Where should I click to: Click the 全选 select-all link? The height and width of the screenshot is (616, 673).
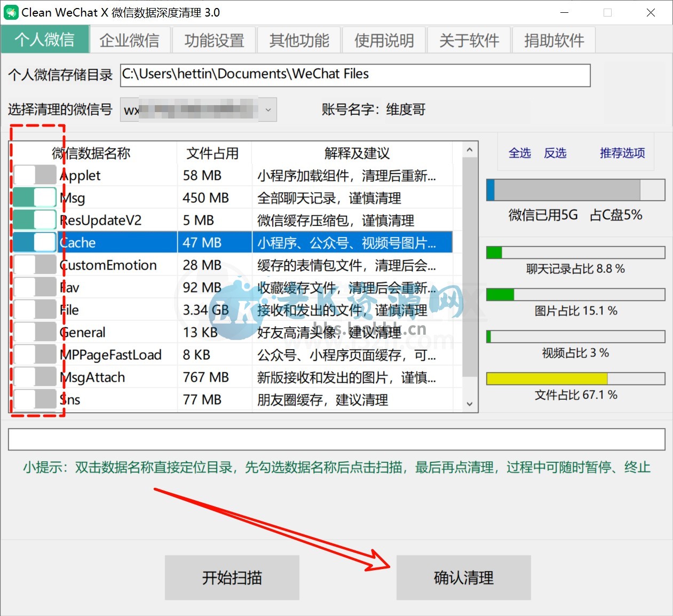519,153
